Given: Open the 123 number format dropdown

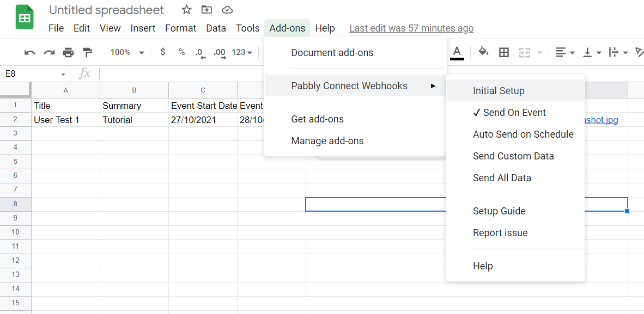Looking at the screenshot, I should (x=242, y=52).
